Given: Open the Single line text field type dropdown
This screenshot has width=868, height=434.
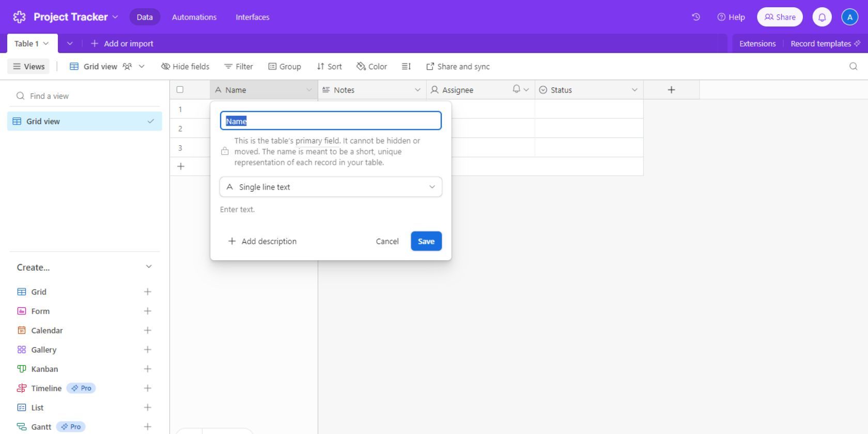Looking at the screenshot, I should click(331, 187).
